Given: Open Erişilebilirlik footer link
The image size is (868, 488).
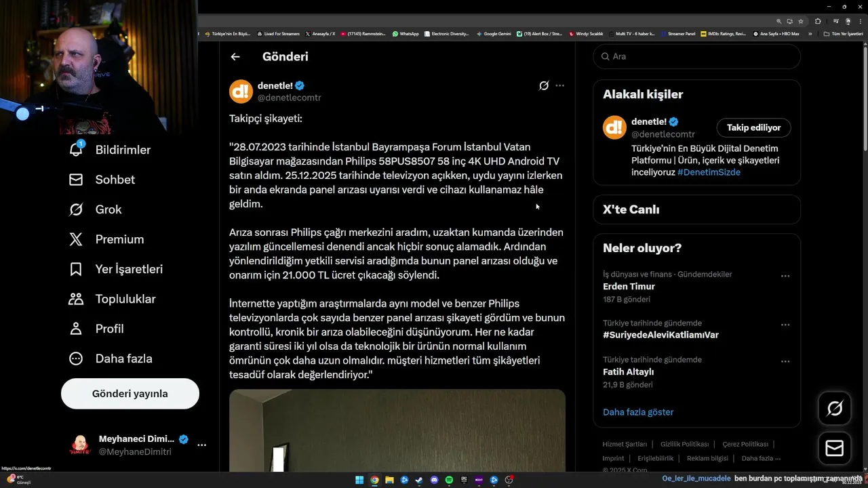Looking at the screenshot, I should click(x=655, y=459).
